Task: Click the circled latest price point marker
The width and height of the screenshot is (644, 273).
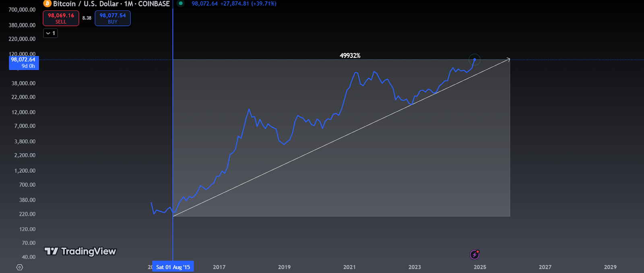Action: [475, 60]
